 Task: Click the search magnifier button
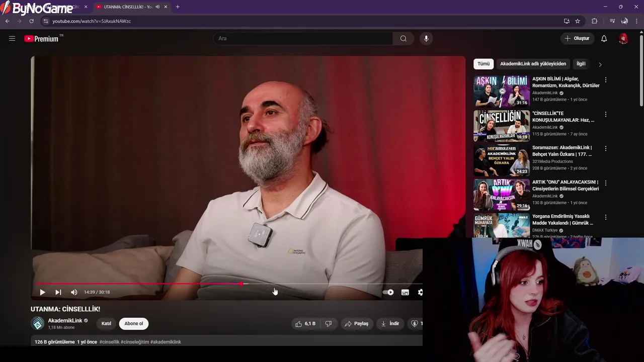point(404,39)
